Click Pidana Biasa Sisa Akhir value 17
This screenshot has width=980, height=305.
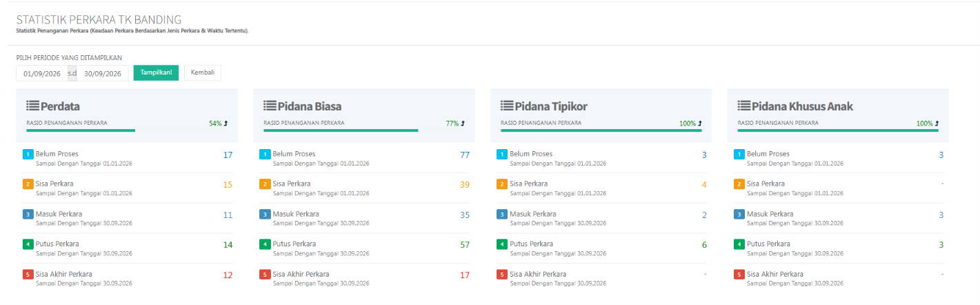[465, 275]
